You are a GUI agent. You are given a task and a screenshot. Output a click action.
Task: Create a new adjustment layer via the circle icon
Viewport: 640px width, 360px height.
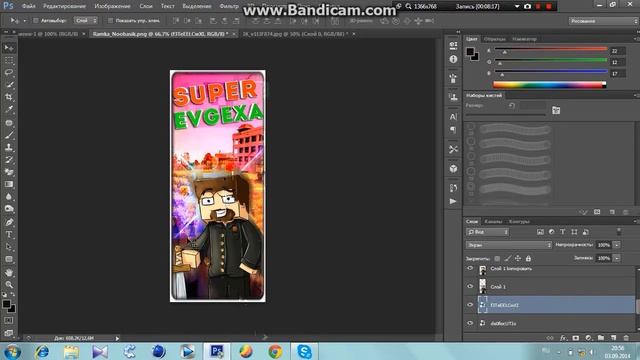(588, 338)
